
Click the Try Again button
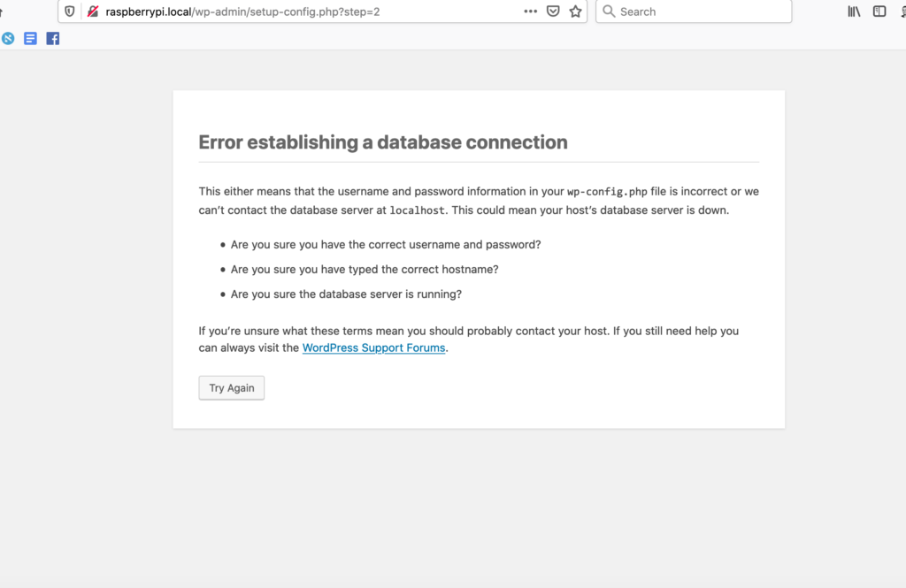[232, 388]
